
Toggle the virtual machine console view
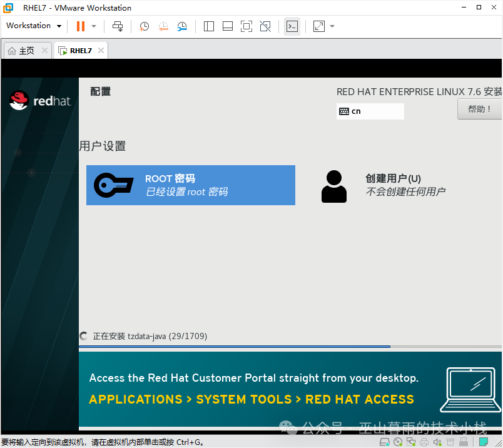(x=292, y=26)
